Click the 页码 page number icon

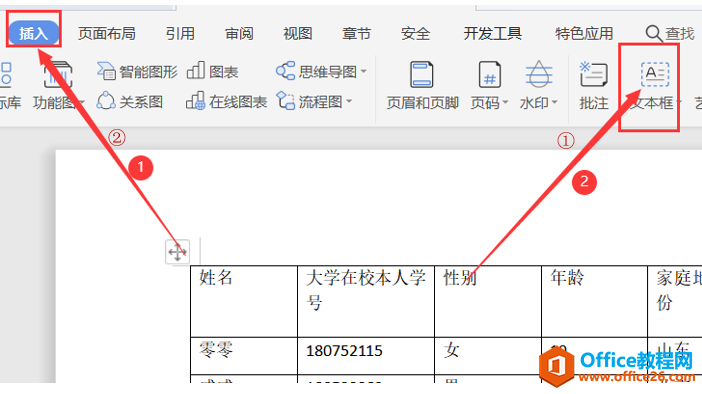tap(489, 74)
